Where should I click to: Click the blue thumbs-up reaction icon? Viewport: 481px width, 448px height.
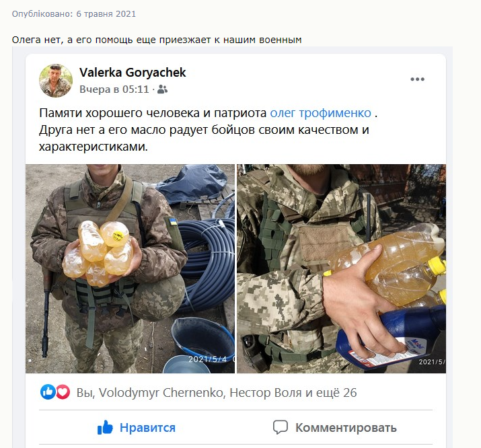(48, 392)
